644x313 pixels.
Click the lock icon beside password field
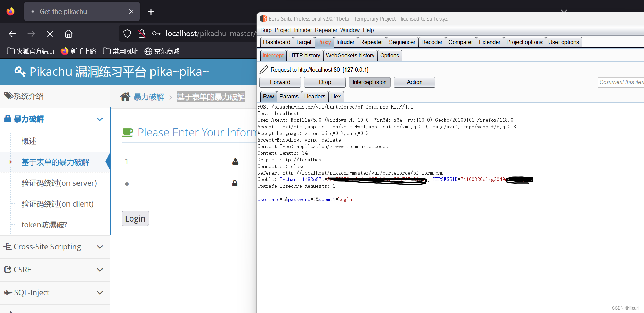[x=235, y=183]
